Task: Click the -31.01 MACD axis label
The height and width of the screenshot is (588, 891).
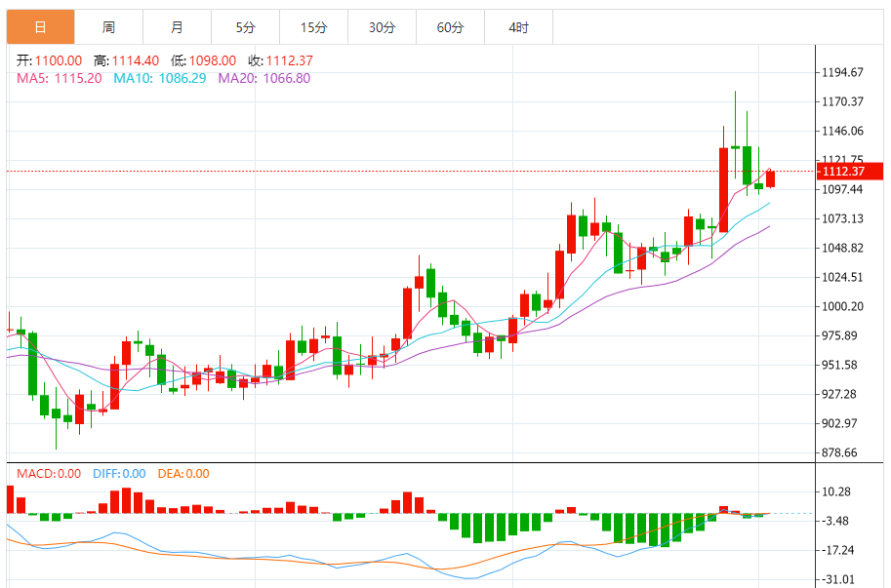Action: click(x=838, y=579)
